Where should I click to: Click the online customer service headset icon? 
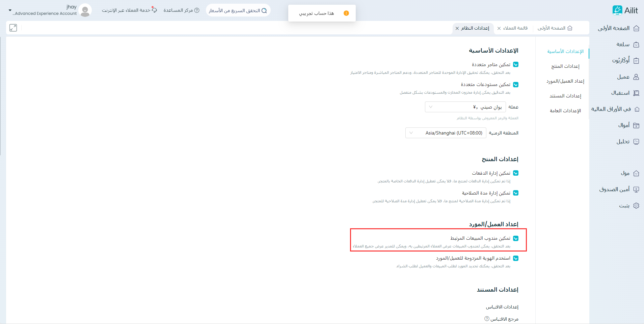click(x=154, y=10)
